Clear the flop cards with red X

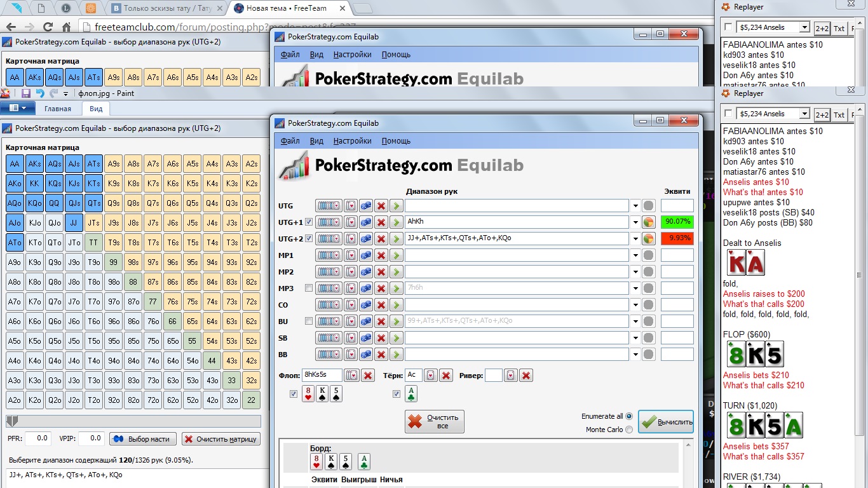click(368, 376)
